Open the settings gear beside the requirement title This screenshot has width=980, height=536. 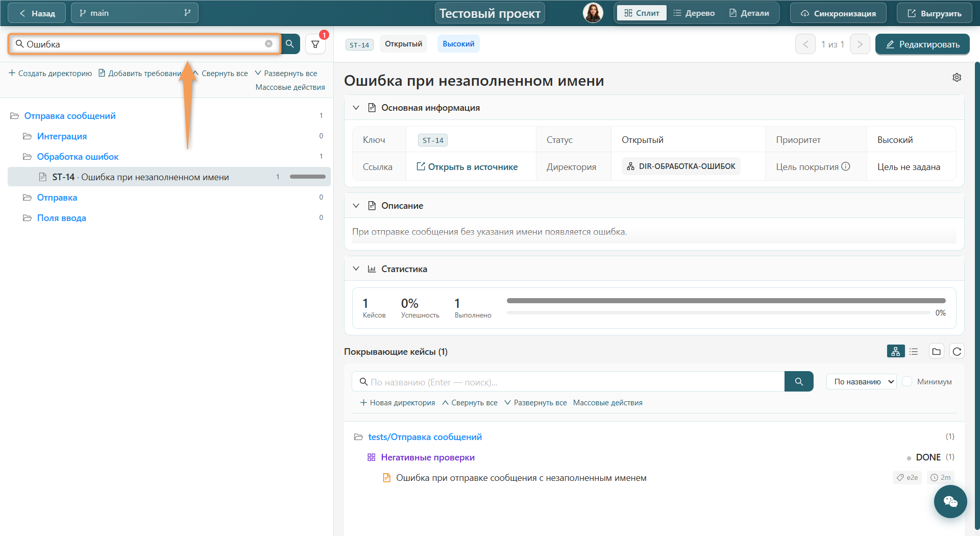[x=957, y=77]
